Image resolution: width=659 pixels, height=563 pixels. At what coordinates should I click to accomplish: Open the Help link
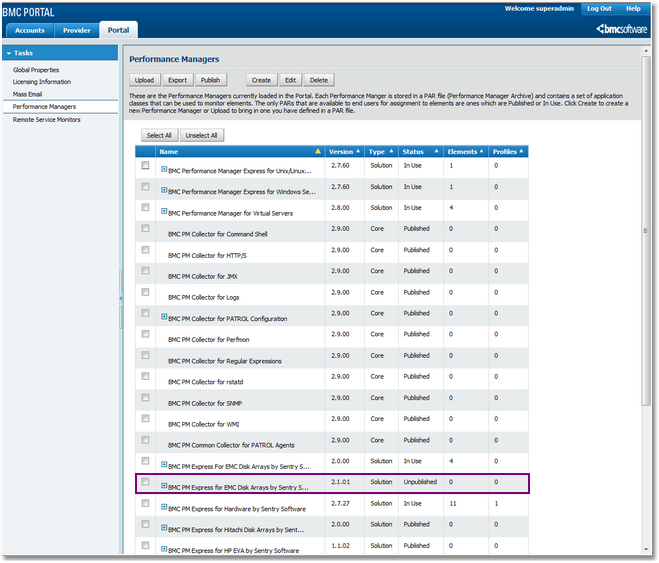pyautogui.click(x=633, y=8)
